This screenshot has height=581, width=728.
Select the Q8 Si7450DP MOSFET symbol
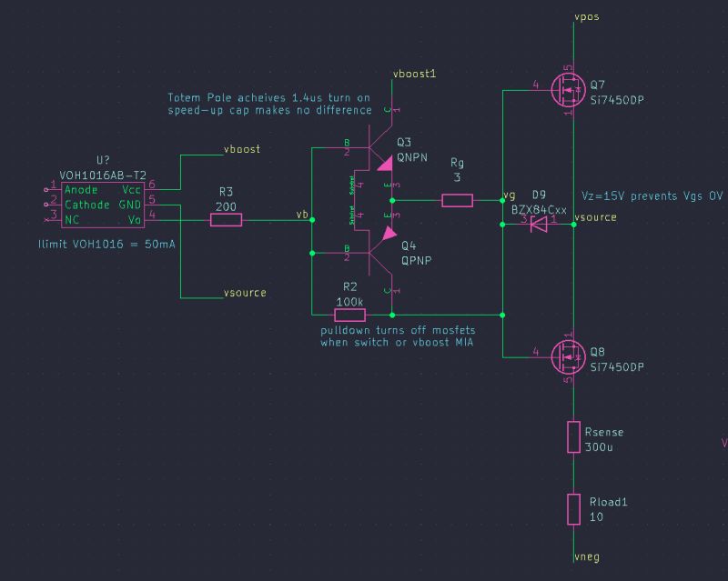569,358
